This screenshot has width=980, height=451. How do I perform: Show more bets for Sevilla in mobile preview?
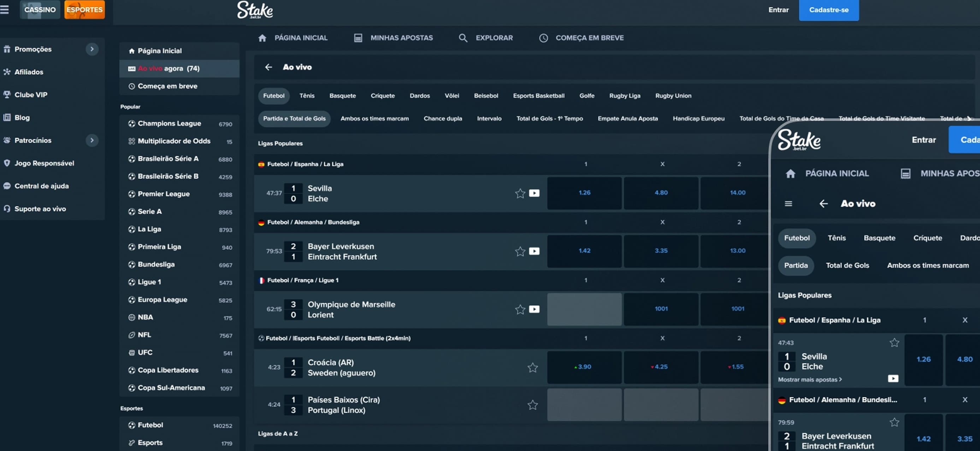pos(810,380)
